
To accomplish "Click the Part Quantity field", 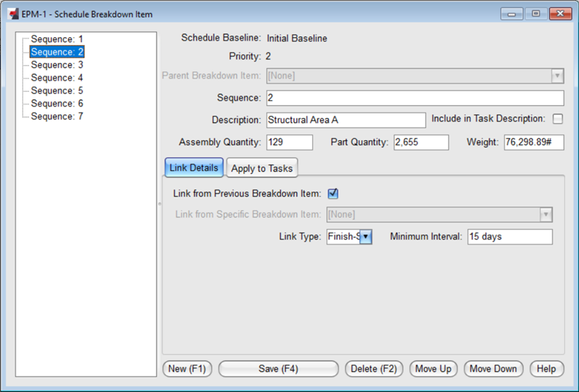I will tap(421, 142).
